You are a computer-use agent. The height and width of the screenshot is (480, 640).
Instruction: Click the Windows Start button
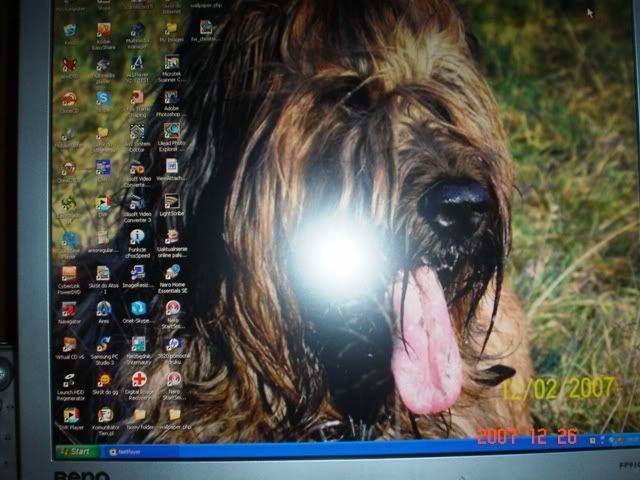pos(76,451)
